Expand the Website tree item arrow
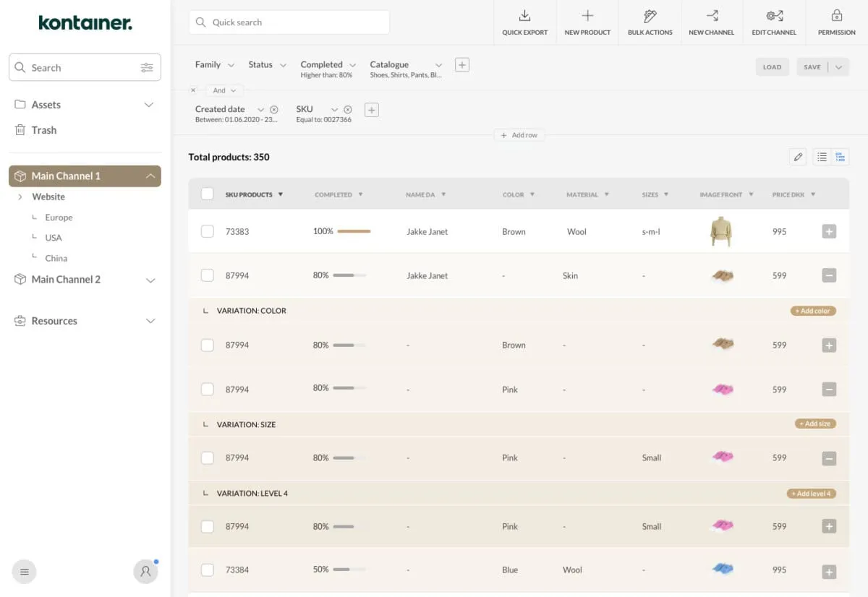This screenshot has height=597, width=868. [x=20, y=197]
